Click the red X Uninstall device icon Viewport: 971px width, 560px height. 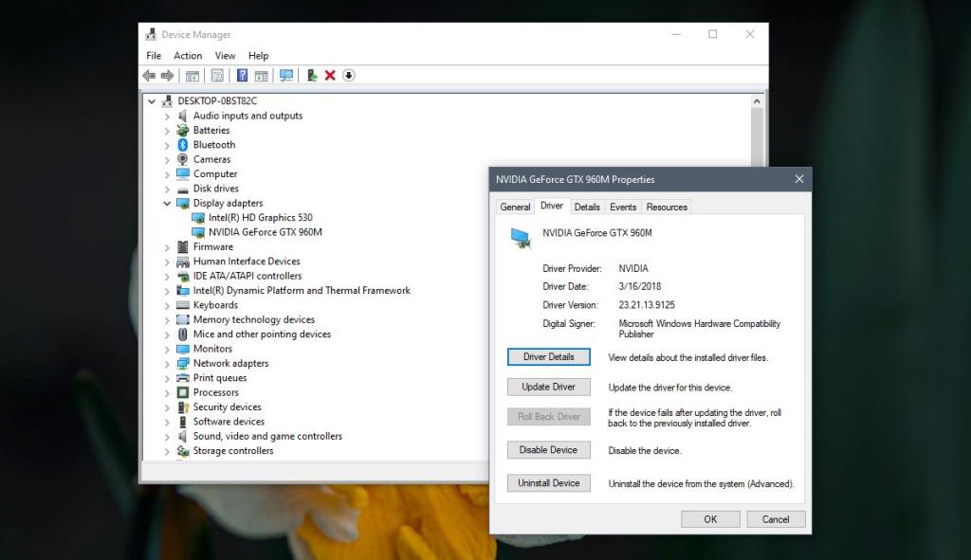pyautogui.click(x=330, y=75)
